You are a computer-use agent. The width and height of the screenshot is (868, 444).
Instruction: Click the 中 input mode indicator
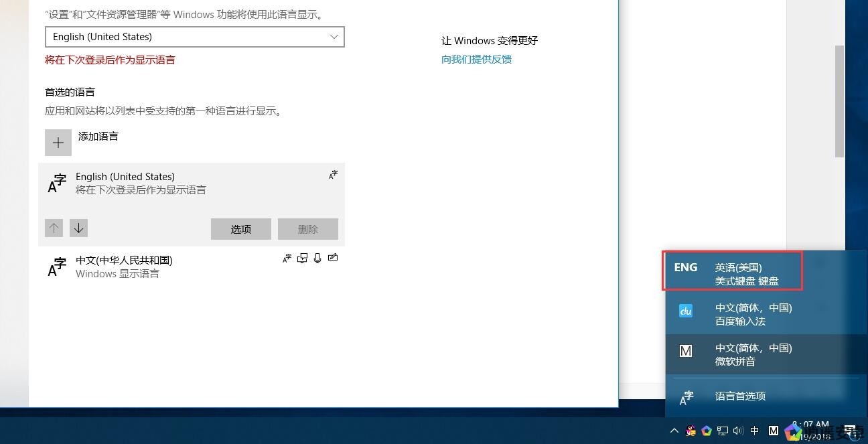[x=755, y=431]
